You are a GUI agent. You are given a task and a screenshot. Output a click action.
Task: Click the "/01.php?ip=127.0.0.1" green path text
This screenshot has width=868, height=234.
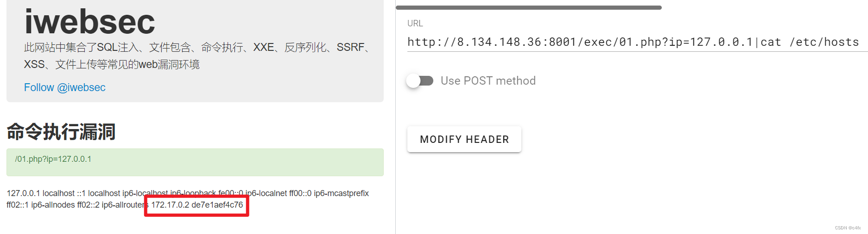point(53,159)
